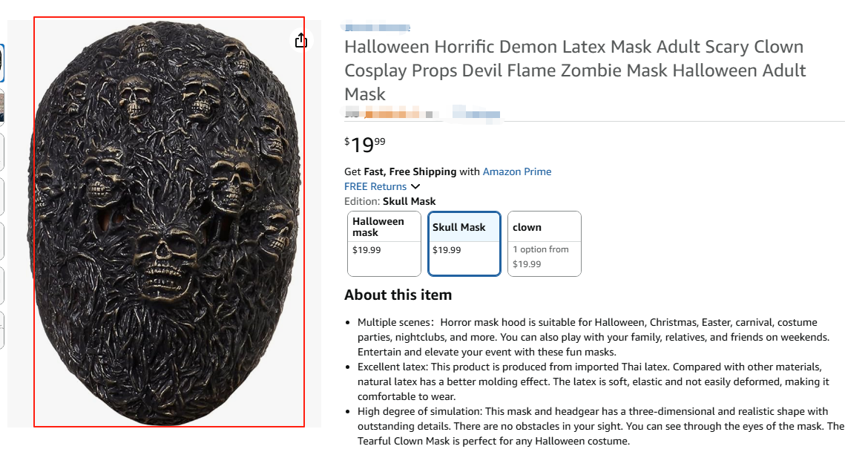Click the share icon on product image
The height and width of the screenshot is (449, 868).
click(x=300, y=40)
